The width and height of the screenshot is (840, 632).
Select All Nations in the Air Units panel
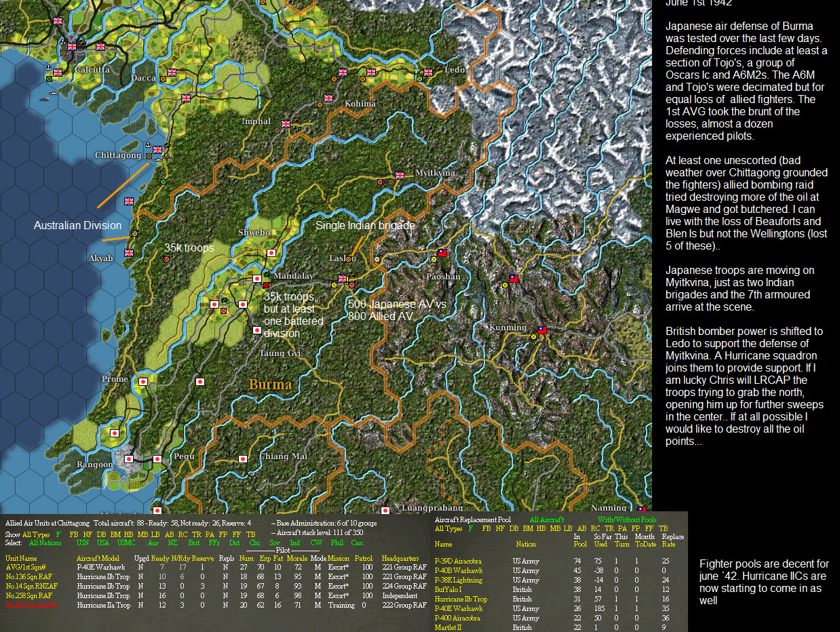(x=45, y=543)
